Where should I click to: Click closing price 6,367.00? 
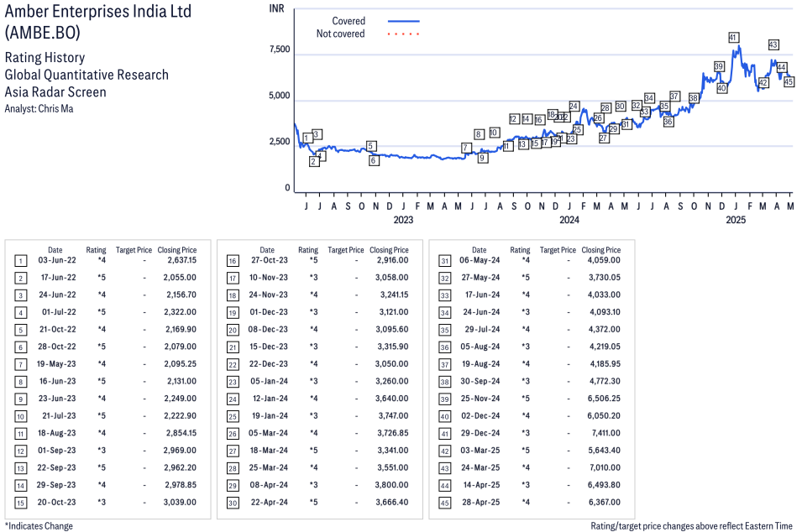pyautogui.click(x=604, y=502)
